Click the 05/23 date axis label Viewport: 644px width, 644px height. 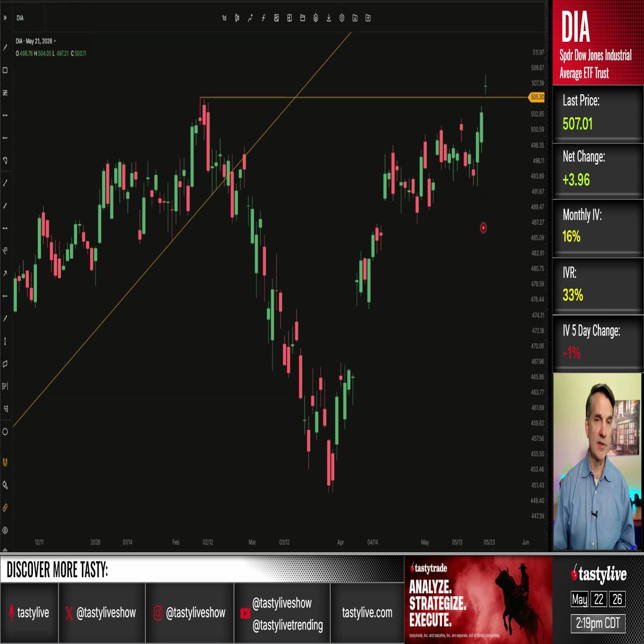[489, 542]
